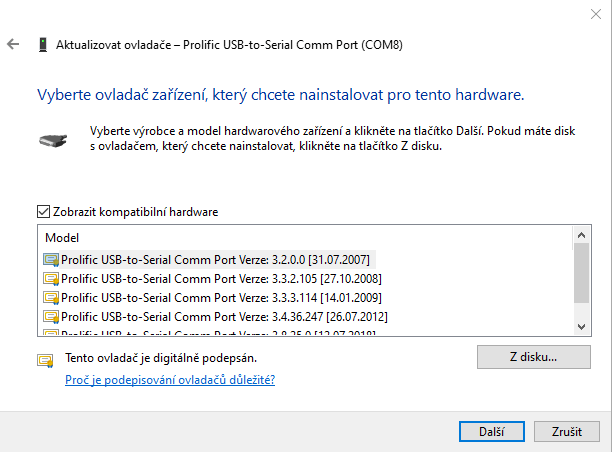Viewport: 612px width, 452px height.
Task: Open the Z disku... dialog
Action: coord(532,357)
